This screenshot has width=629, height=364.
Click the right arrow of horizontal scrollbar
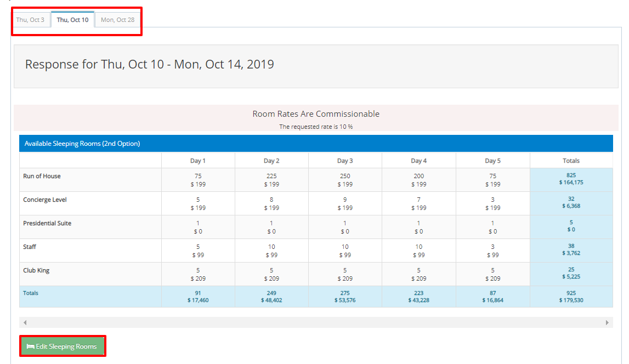[x=607, y=322]
